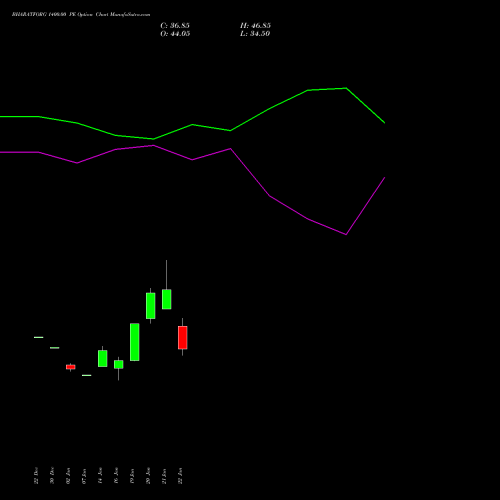Image resolution: width=500 pixels, height=500 pixels.
Task: Click the low value L: 34.50
Action: point(255,34)
